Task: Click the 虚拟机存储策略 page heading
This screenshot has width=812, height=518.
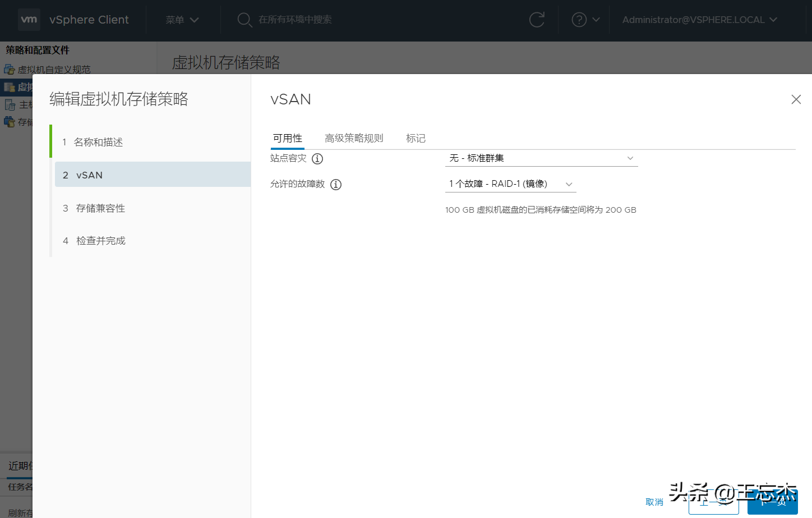Action: pyautogui.click(x=226, y=62)
